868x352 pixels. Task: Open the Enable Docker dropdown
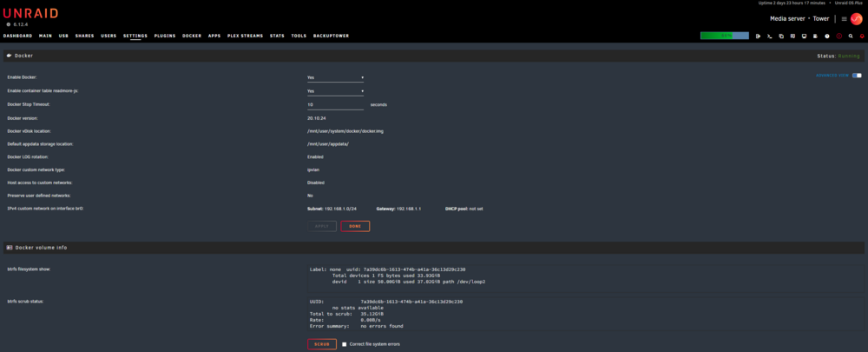coord(335,77)
